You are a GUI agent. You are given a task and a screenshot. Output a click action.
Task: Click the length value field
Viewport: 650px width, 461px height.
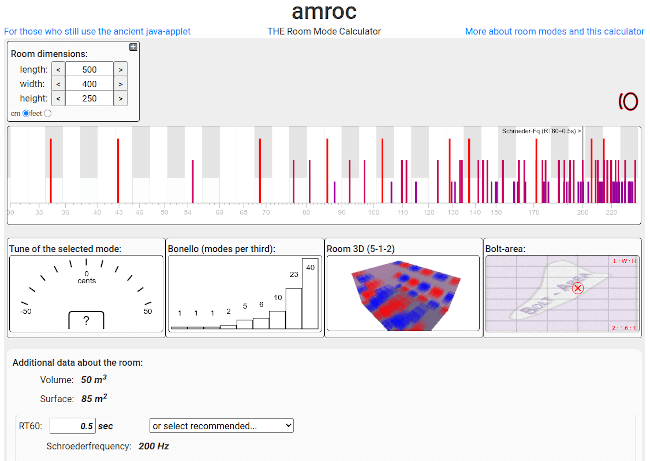pos(89,69)
